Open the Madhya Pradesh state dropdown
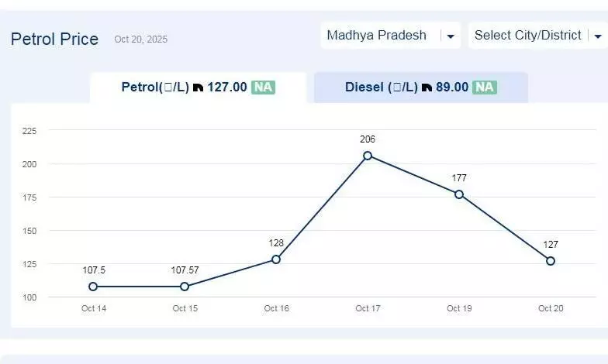 pyautogui.click(x=380, y=36)
